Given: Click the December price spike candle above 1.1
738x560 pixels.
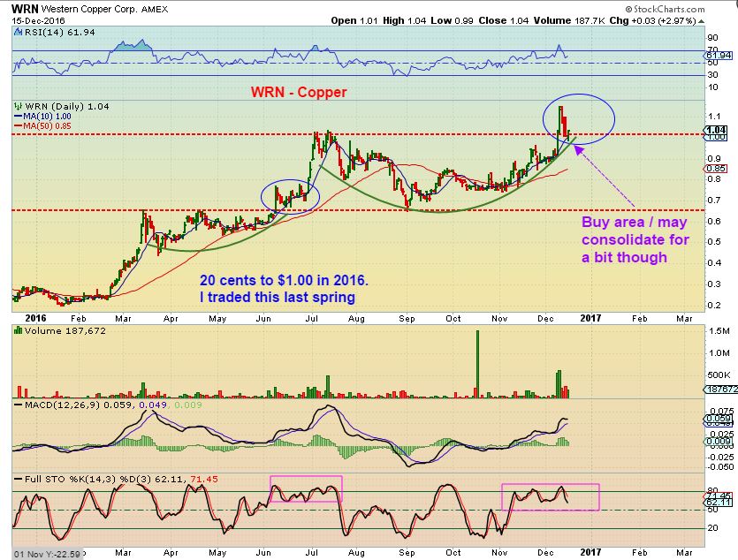Looking at the screenshot, I should (560, 122).
